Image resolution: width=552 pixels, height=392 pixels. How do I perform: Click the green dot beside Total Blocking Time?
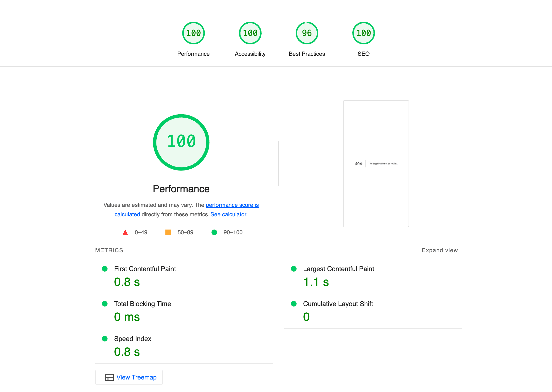[104, 304]
